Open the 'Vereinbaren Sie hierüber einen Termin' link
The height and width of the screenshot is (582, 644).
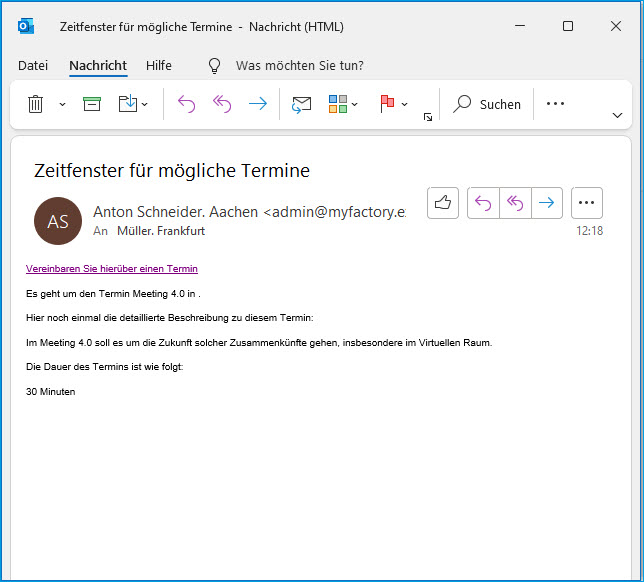112,269
